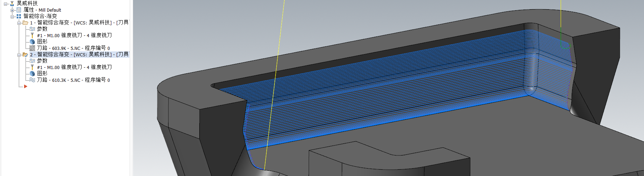Click the machine group icon beside 昊威科技
Viewport: 644px width, 176px height.
tap(12, 4)
